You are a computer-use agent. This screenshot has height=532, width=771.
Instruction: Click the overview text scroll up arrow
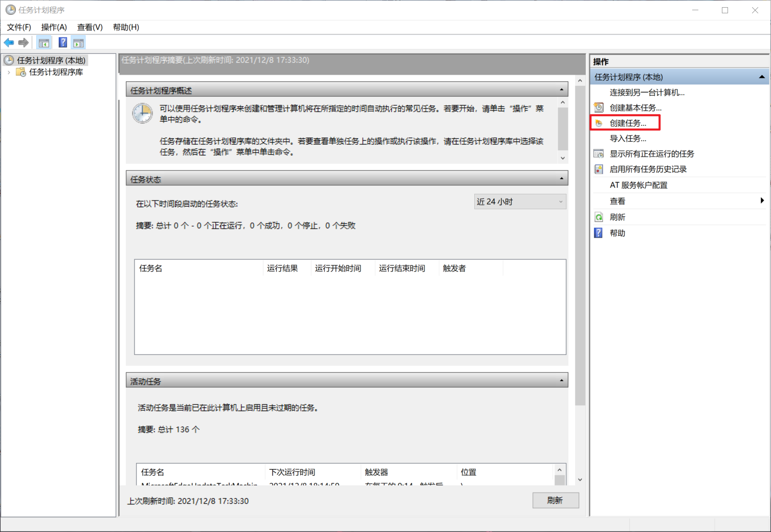pyautogui.click(x=563, y=102)
